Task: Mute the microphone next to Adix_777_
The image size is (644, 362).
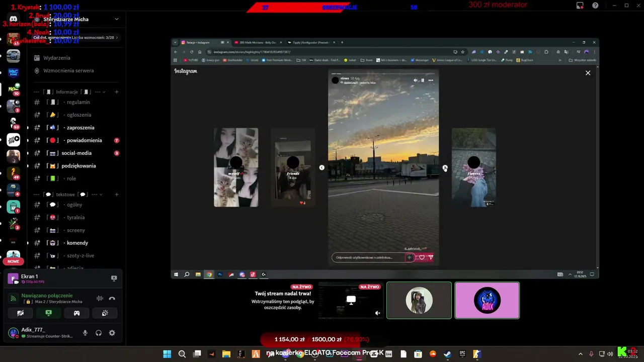Action: [x=85, y=333]
